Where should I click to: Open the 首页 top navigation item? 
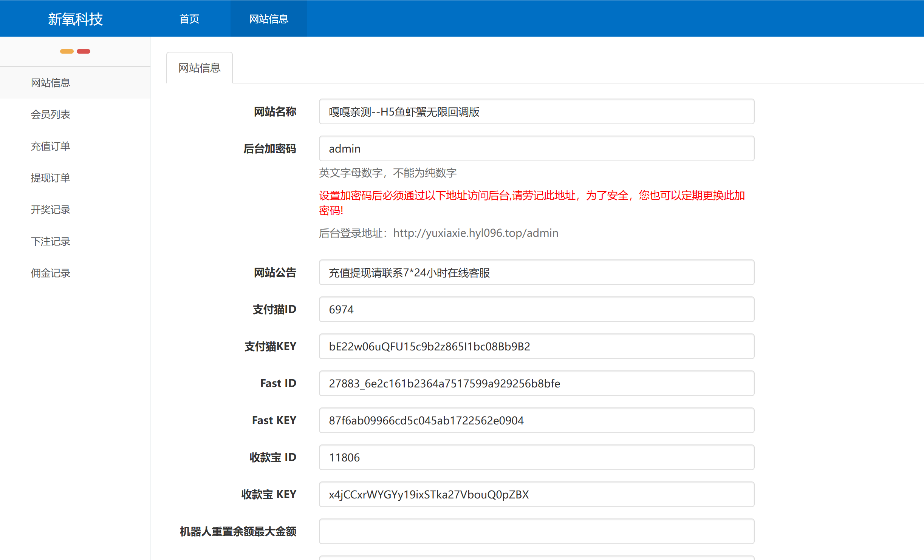coord(189,19)
